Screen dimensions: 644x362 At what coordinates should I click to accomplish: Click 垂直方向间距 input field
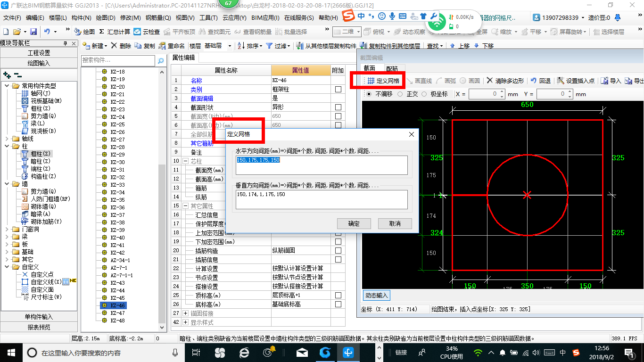[x=322, y=199]
